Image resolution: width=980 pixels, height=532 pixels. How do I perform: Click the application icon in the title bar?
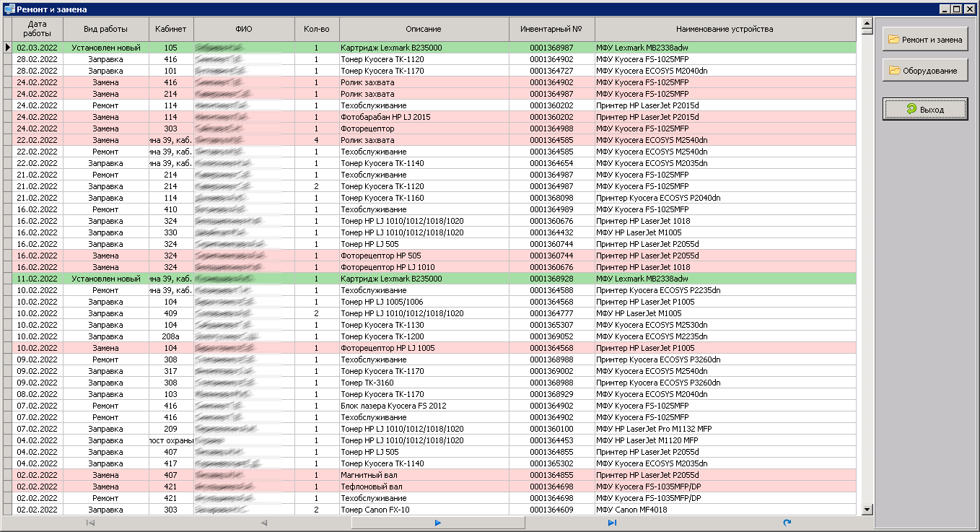(x=9, y=9)
